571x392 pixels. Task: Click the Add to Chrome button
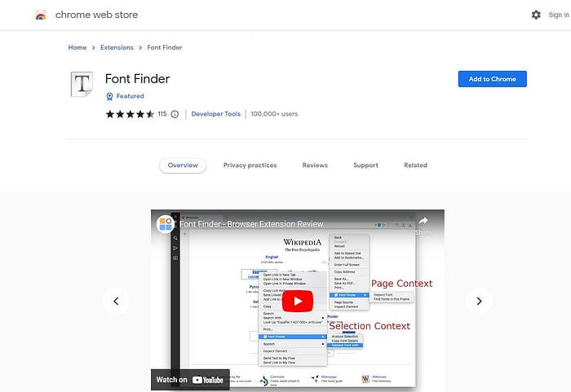[493, 79]
